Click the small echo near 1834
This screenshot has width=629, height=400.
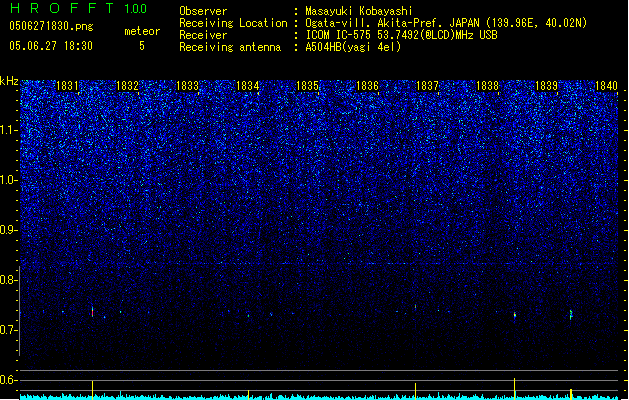click(x=249, y=316)
